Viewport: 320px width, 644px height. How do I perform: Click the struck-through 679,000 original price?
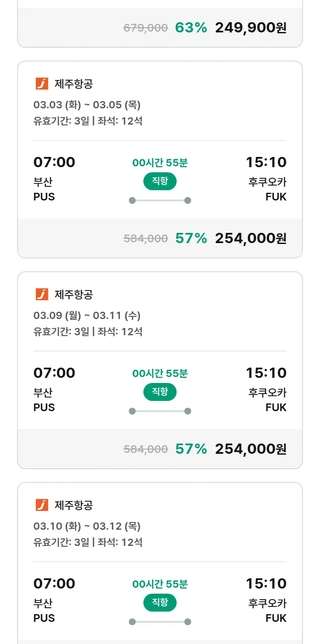(x=145, y=28)
